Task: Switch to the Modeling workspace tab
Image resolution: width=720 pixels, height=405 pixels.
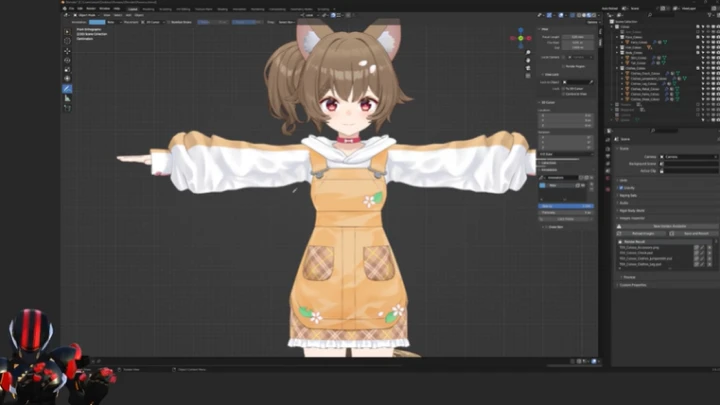Action: (148, 9)
